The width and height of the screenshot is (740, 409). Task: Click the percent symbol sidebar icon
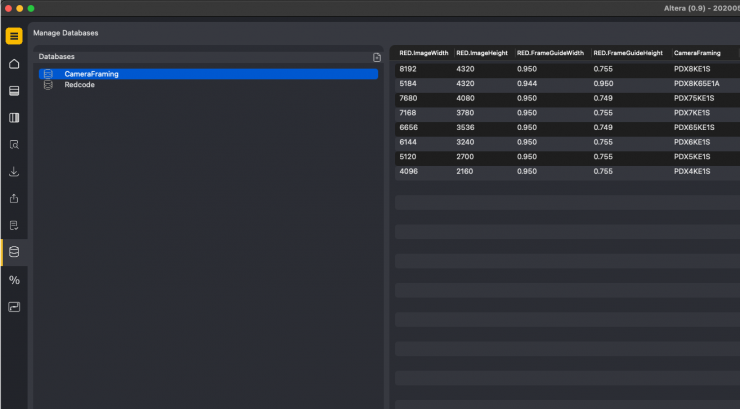tap(14, 280)
